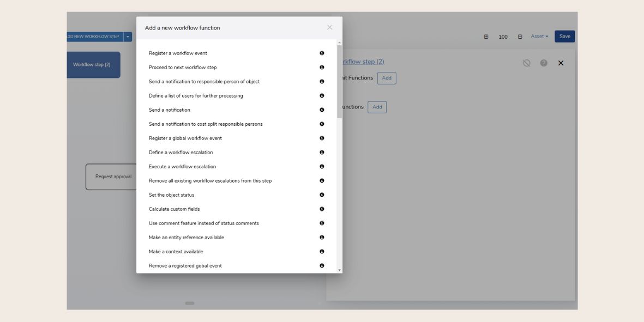Click the info icon for Set the object status
Viewport: 644px width, 322px height.
pos(322,195)
